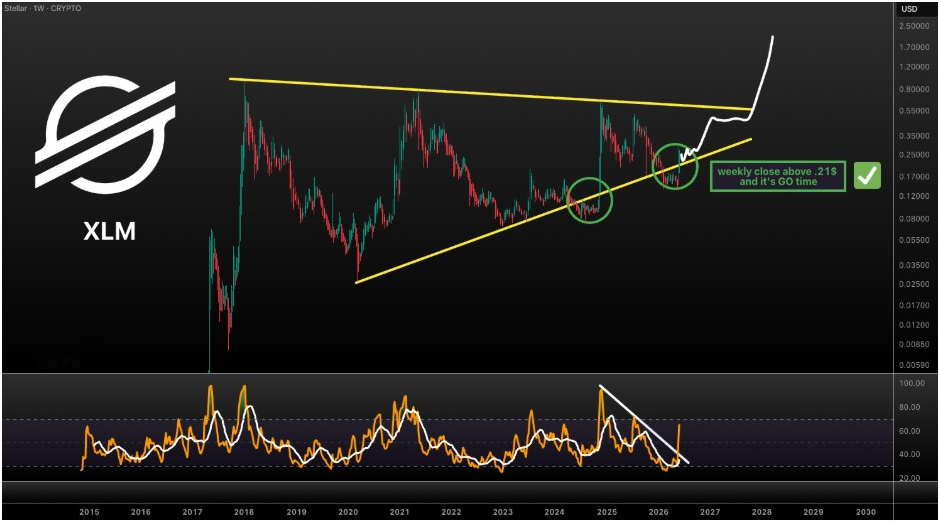Click the 'weekly close above .21$' note box
This screenshot has height=525, width=939.
tap(778, 176)
